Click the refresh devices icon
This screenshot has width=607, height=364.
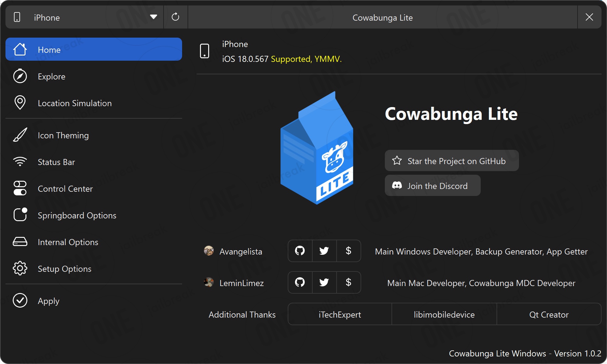pos(175,17)
